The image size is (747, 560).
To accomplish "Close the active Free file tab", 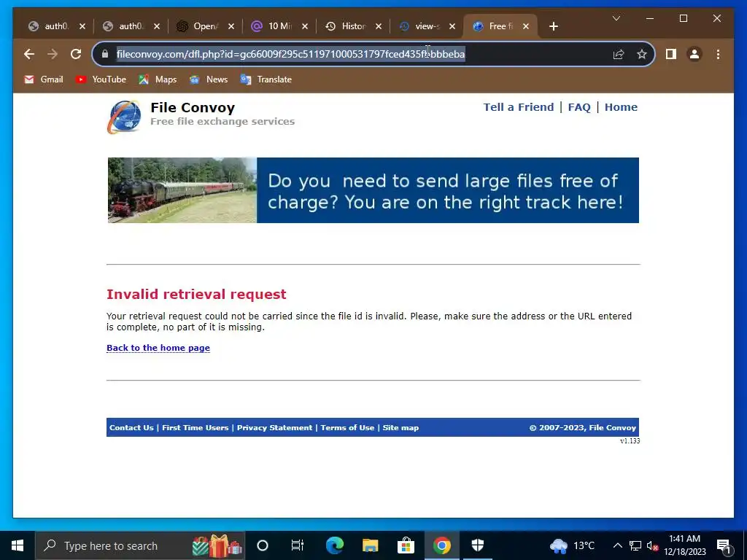I will [526, 26].
